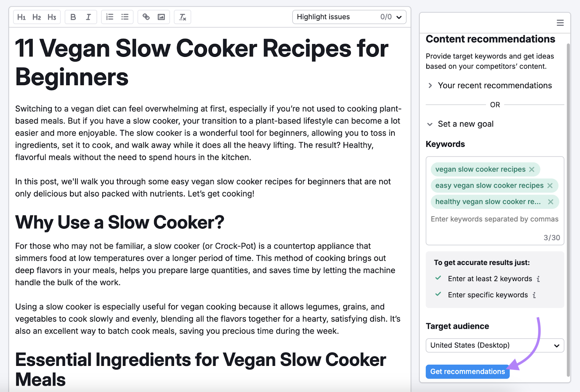Click the info icon beside 'Enter at least 2 keywords'
Screen dimensions: 580x392
(x=539, y=279)
